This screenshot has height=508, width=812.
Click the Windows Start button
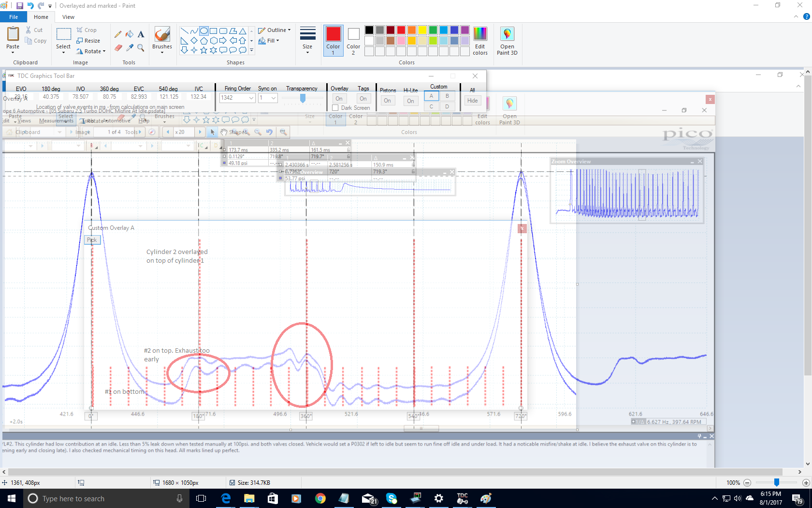click(x=12, y=498)
